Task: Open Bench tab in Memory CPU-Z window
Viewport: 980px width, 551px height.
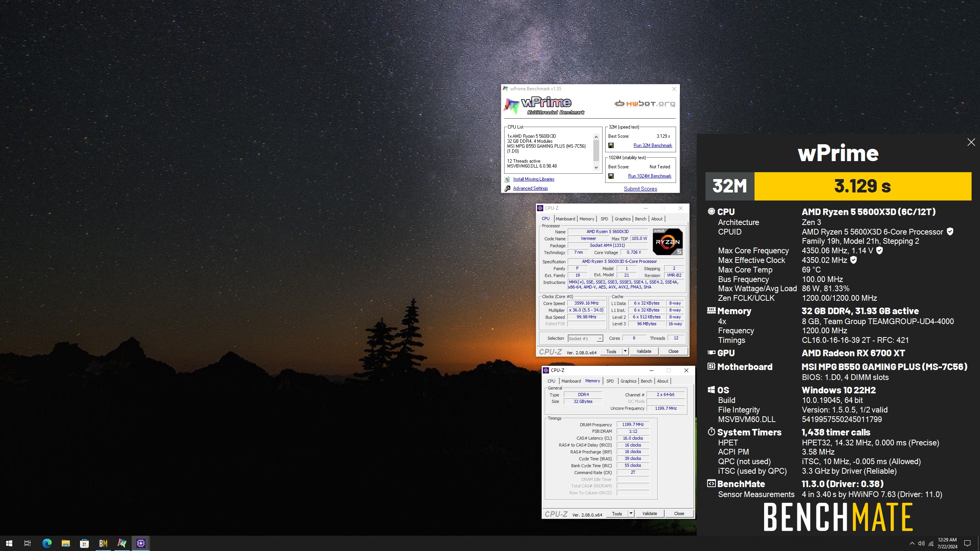Action: pos(646,381)
